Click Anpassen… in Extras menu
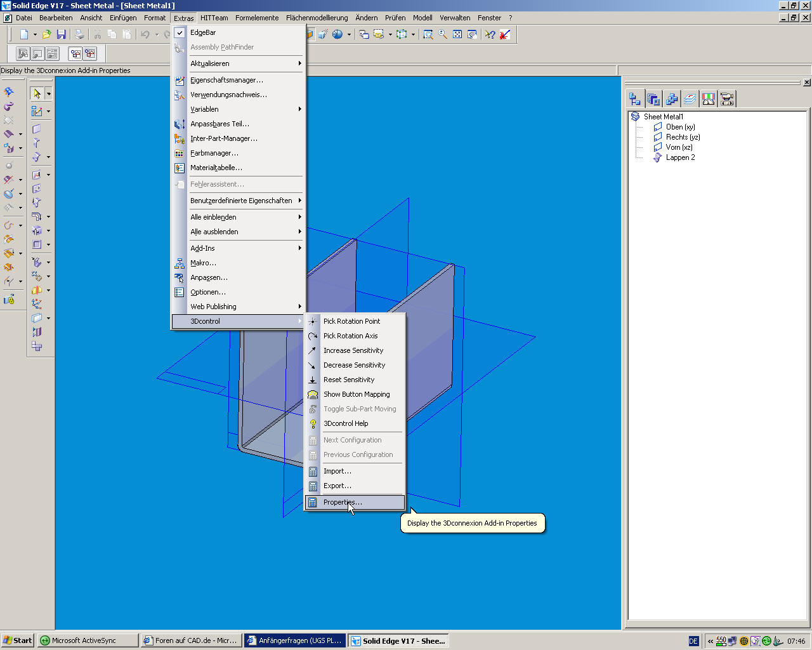 click(239, 277)
